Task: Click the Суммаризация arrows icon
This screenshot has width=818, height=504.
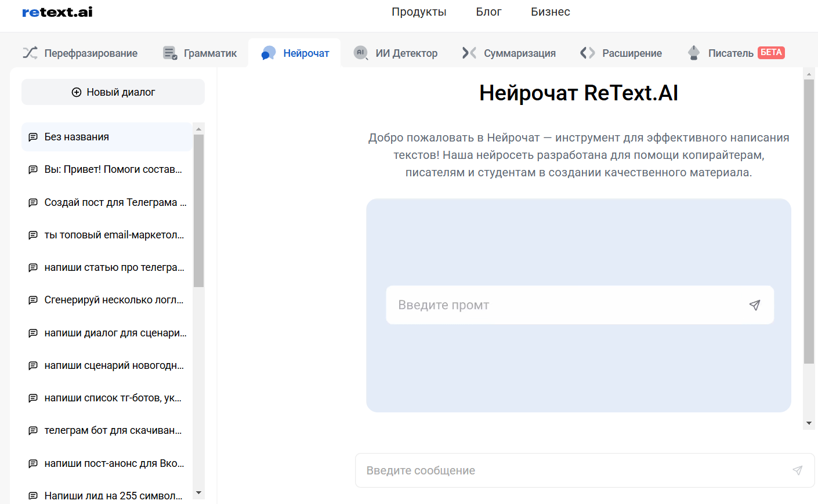Action: [x=469, y=53]
